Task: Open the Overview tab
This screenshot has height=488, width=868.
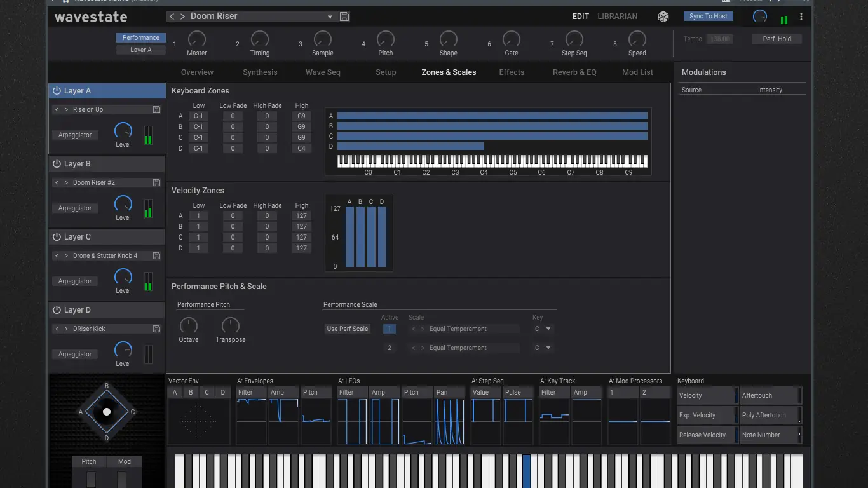Action: (x=197, y=72)
